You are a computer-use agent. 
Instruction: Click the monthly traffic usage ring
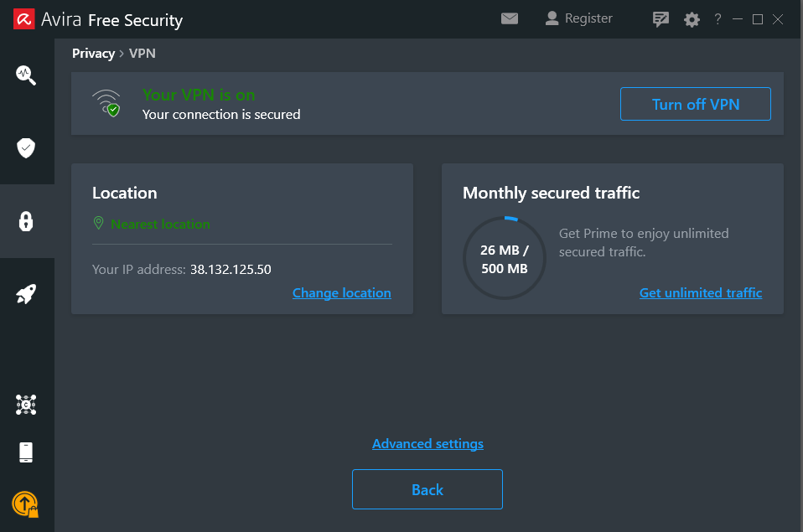505,258
